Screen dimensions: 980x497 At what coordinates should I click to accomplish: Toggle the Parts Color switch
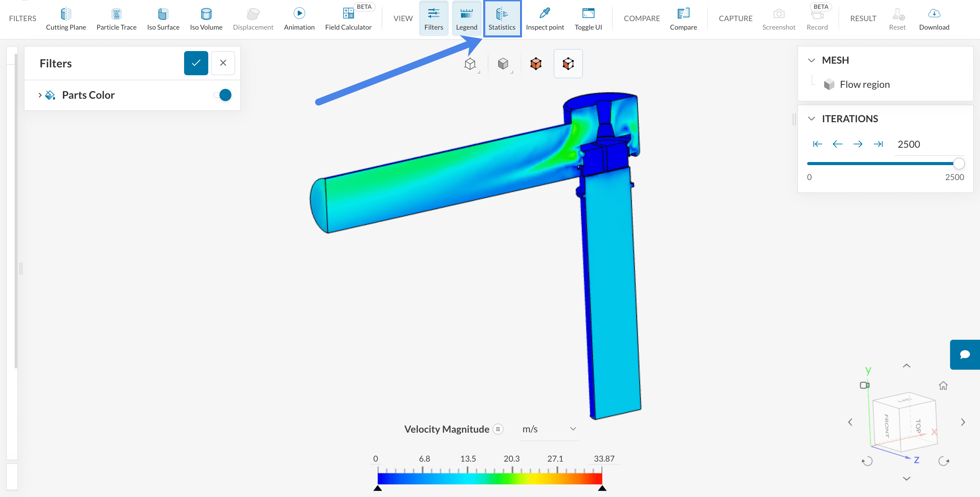pos(223,95)
